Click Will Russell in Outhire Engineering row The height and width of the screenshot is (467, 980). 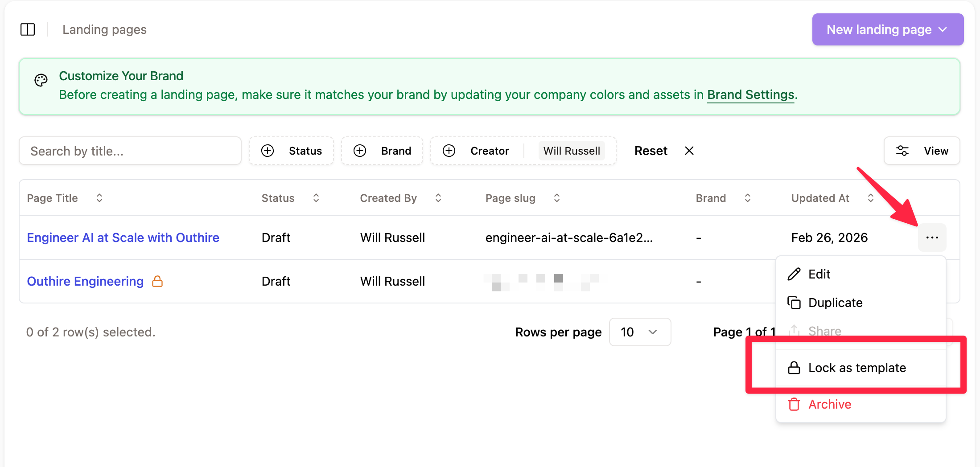392,281
